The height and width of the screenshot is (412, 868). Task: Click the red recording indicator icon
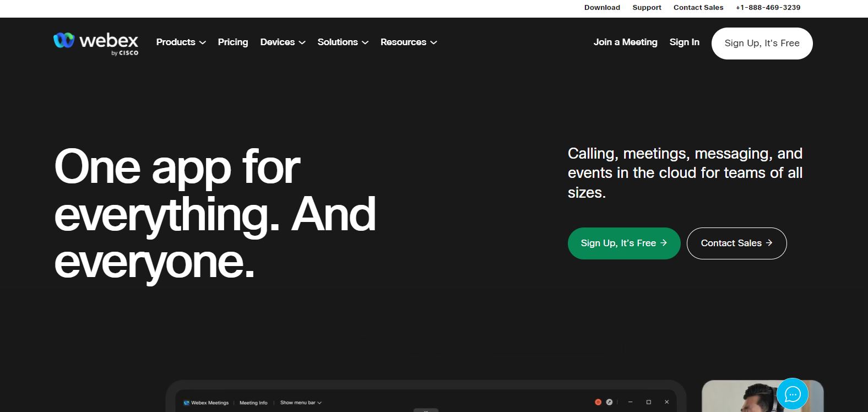[598, 402]
